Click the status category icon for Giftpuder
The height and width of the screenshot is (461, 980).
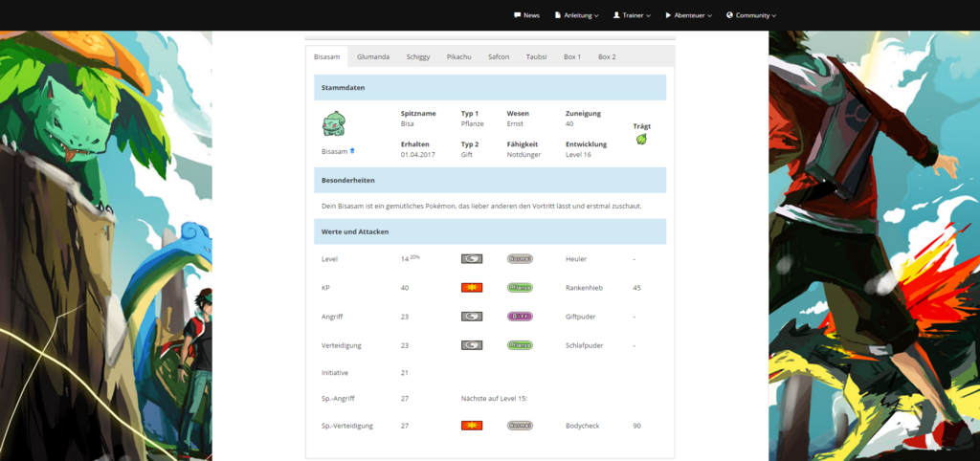coord(472,316)
